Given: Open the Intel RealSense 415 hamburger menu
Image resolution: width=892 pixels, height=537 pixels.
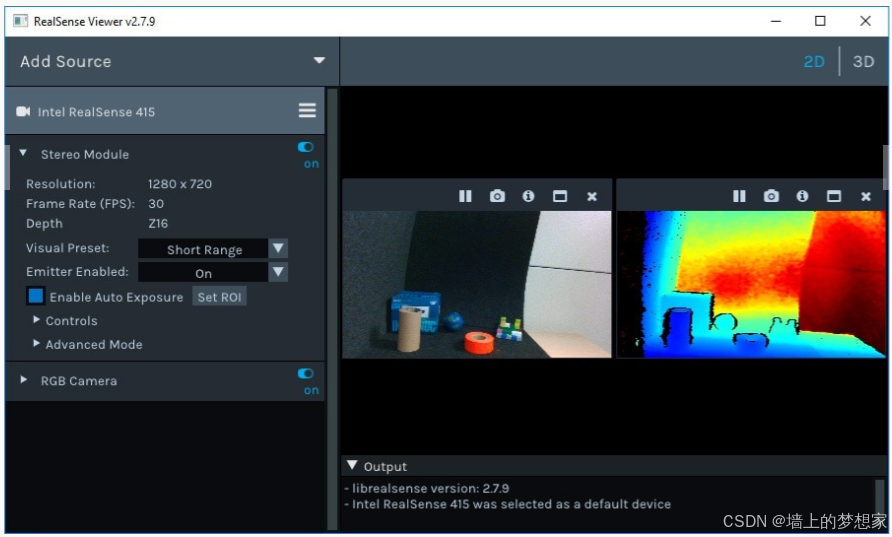Looking at the screenshot, I should (x=307, y=110).
